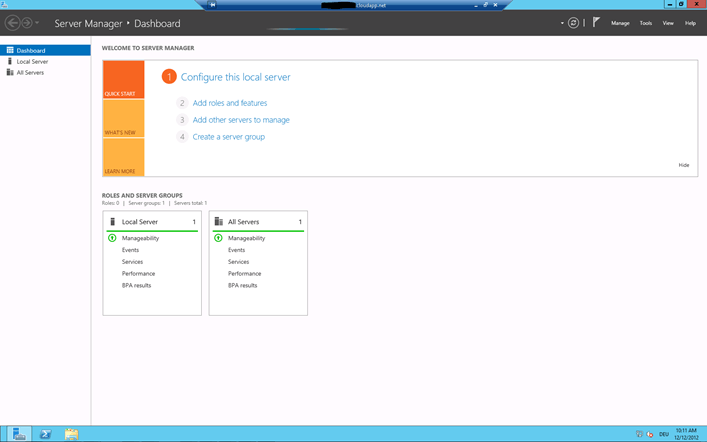
Task: Open the View menu
Action: (668, 23)
